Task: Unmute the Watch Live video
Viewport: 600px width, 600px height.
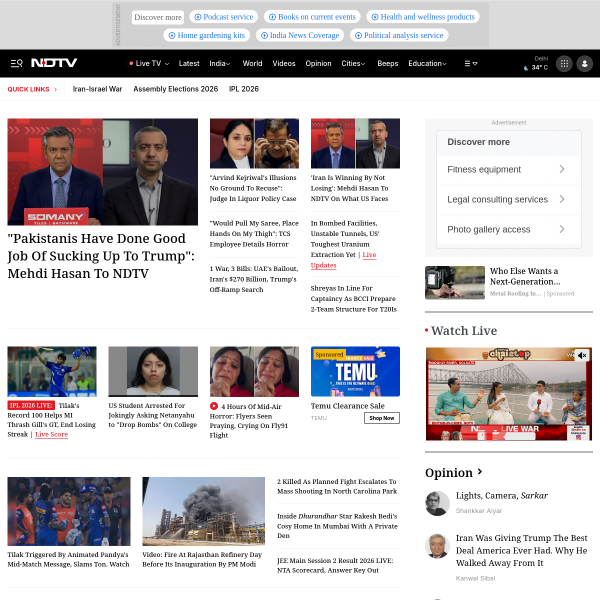Action: (582, 355)
